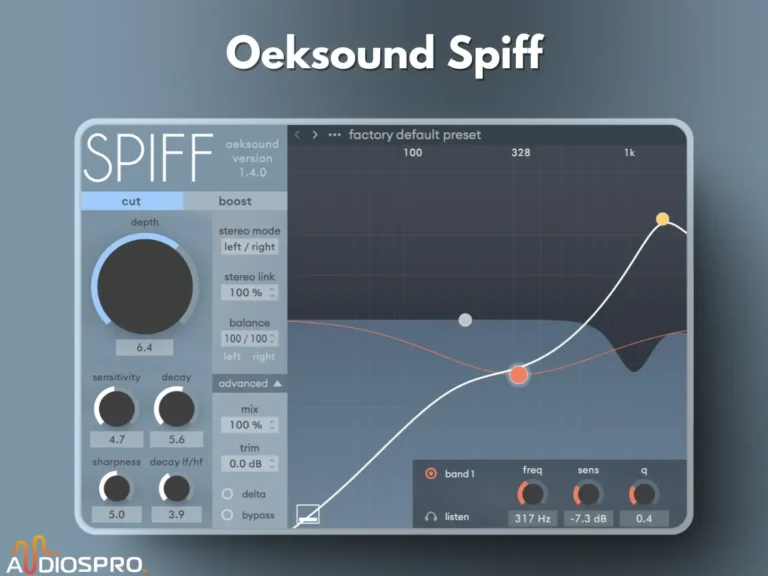Click the stereo link 100 % stepper

click(x=249, y=293)
